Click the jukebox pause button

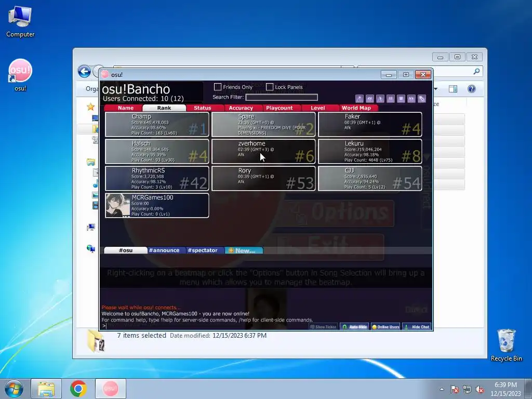point(391,99)
